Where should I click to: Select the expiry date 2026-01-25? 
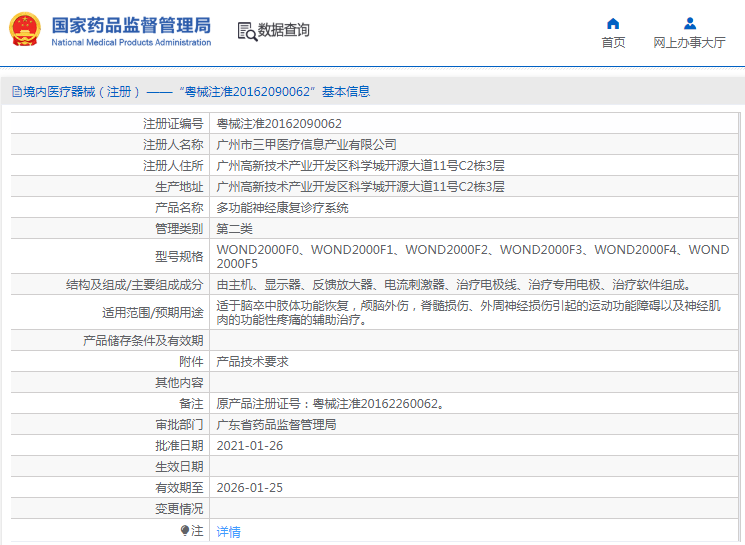250,488
